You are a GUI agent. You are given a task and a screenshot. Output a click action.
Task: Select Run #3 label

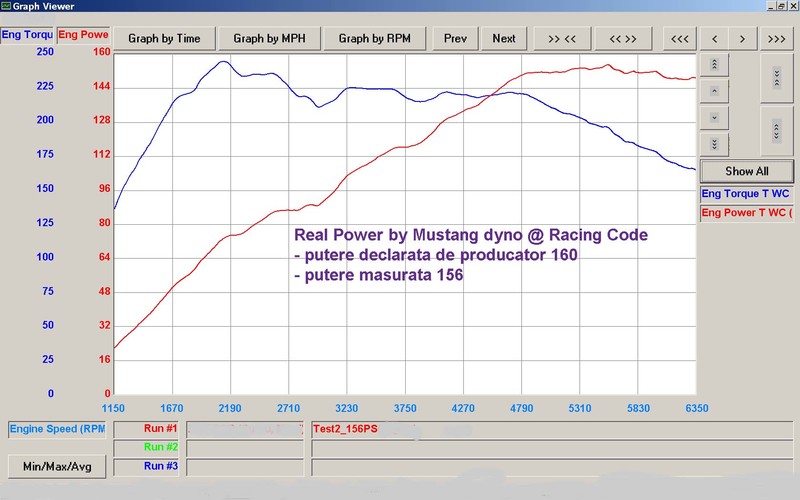coord(160,466)
